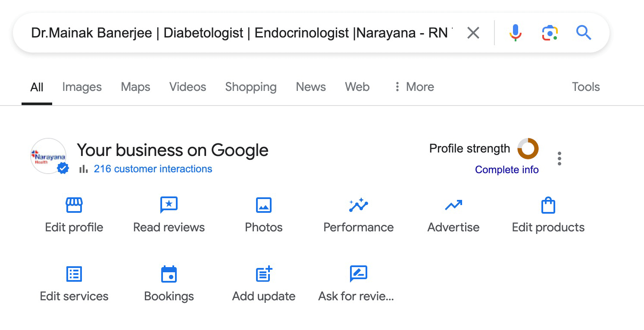This screenshot has height=330, width=644.
Task: Open the Edit profile panel
Action: (x=74, y=214)
